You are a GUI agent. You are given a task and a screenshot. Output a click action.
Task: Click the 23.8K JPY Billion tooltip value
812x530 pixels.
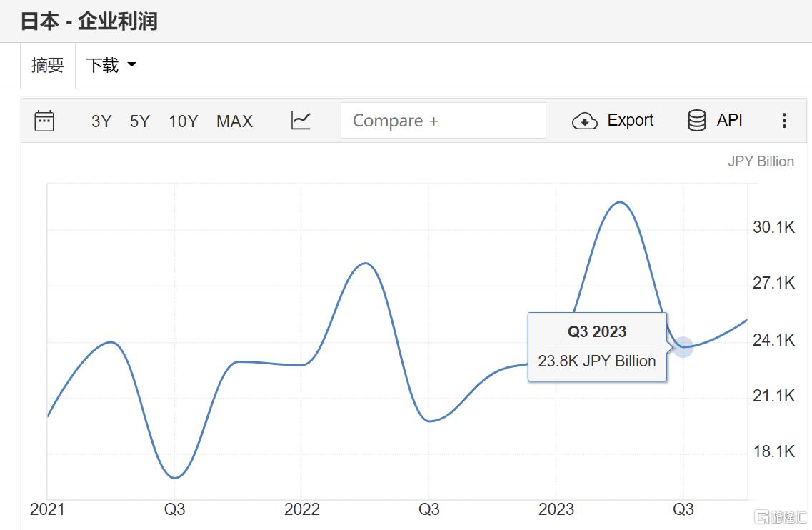[x=597, y=361]
